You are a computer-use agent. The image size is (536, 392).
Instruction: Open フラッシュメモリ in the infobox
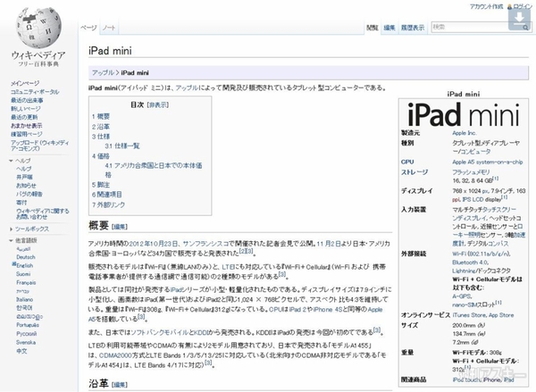[x=471, y=172]
